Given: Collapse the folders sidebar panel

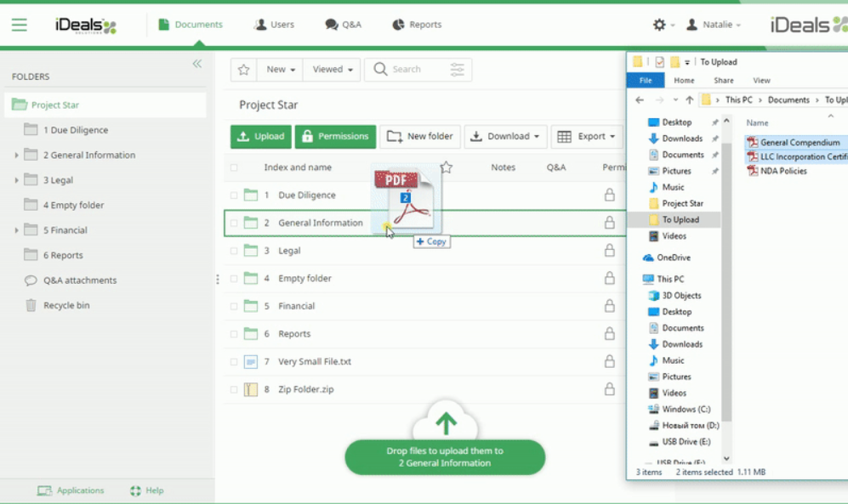Looking at the screenshot, I should coord(197,64).
